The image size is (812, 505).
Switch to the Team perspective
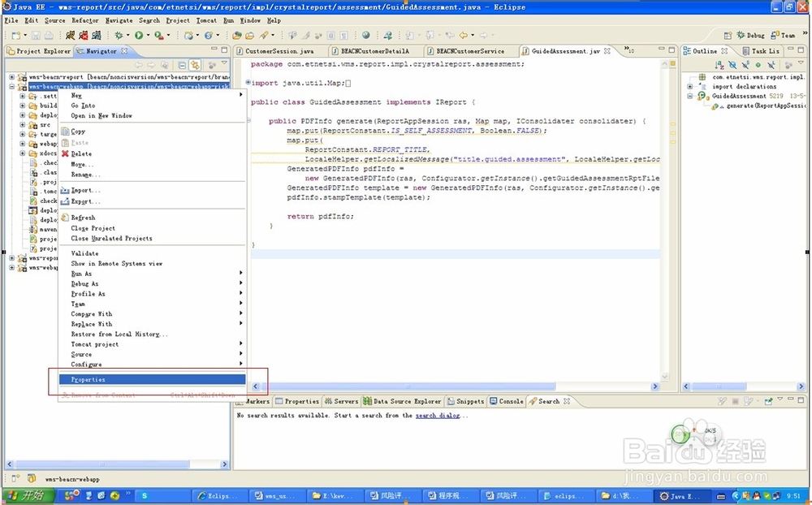pyautogui.click(x=783, y=35)
